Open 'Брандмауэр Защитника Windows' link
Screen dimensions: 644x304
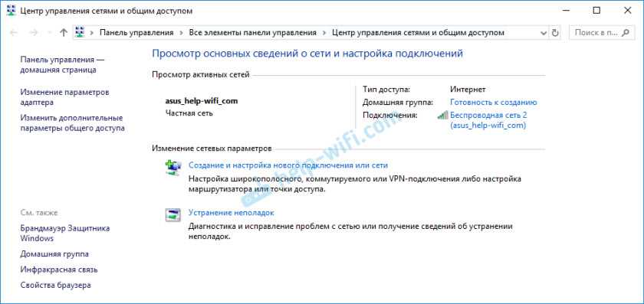point(65,233)
